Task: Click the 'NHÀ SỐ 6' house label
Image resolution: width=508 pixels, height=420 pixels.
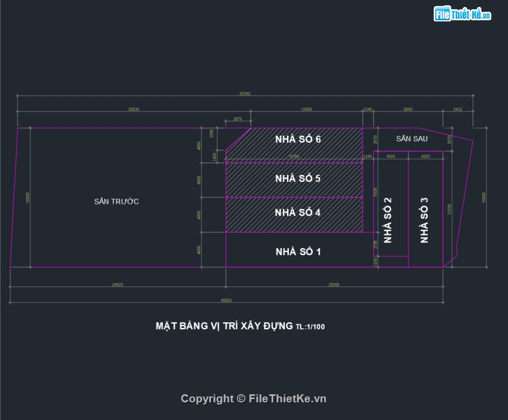Action: (298, 139)
